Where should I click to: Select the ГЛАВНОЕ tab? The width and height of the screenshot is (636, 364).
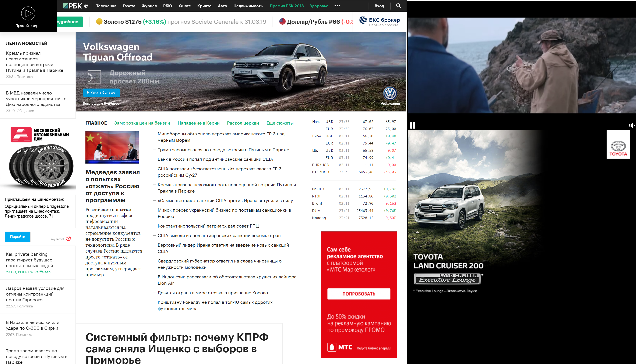click(96, 123)
